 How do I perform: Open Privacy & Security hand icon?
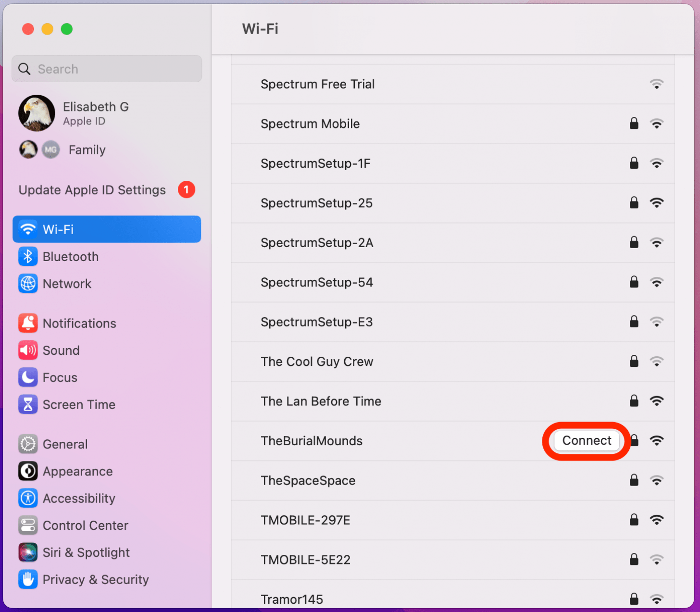click(28, 580)
